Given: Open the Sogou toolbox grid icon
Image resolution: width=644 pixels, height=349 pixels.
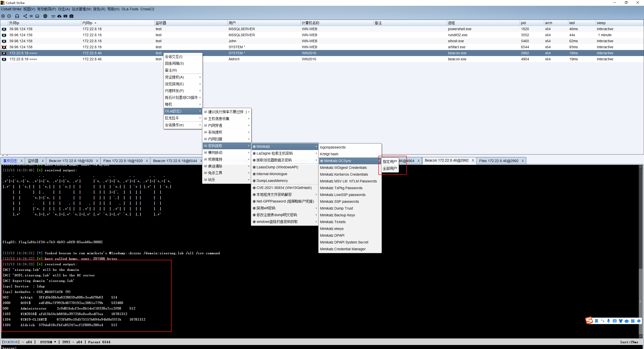Looking at the screenshot, I should tap(633, 321).
